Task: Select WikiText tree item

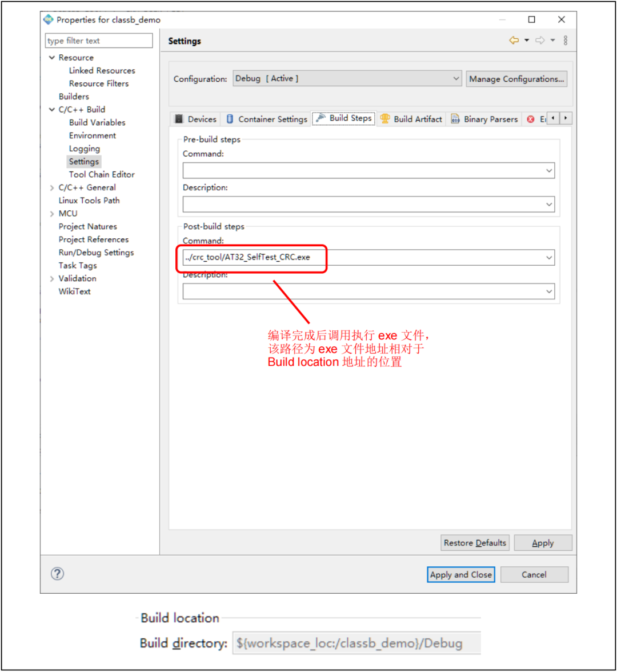Action: 74,291
